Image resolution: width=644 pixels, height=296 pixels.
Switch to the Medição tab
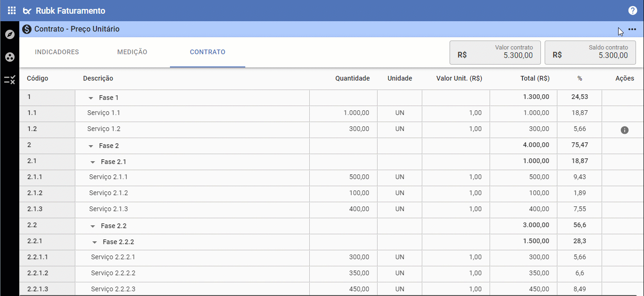(132, 52)
